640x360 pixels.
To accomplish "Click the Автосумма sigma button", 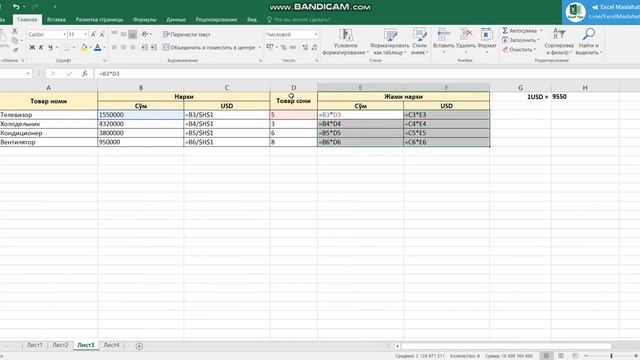I will [520, 31].
